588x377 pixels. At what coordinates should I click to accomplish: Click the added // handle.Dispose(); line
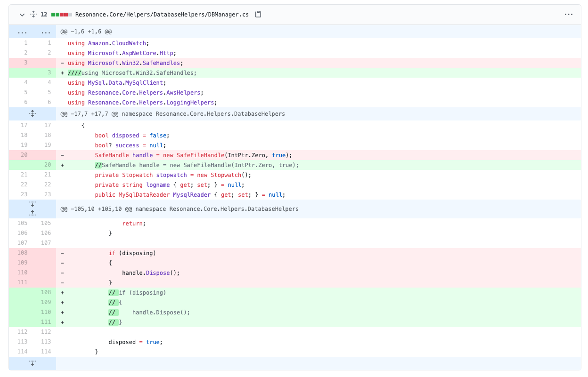(x=149, y=313)
